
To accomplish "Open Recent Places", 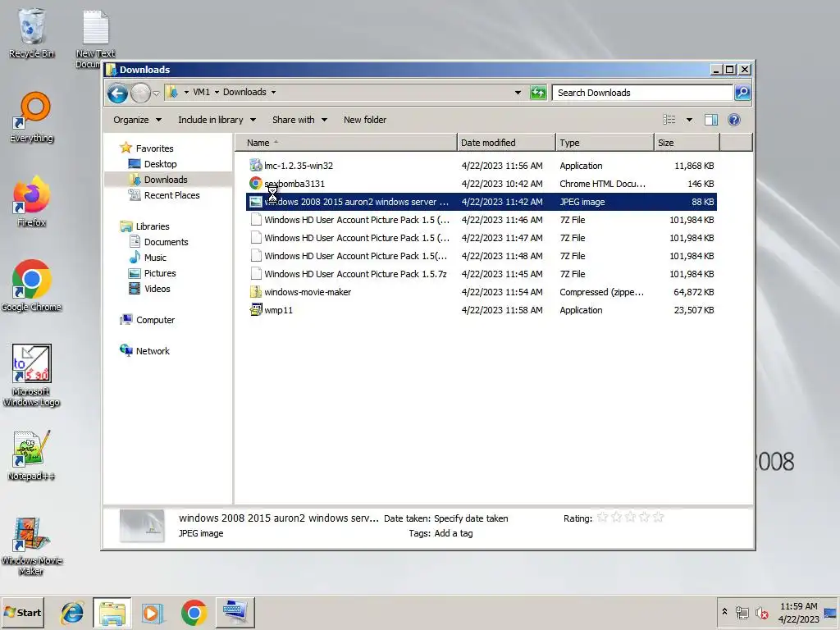I will [171, 195].
